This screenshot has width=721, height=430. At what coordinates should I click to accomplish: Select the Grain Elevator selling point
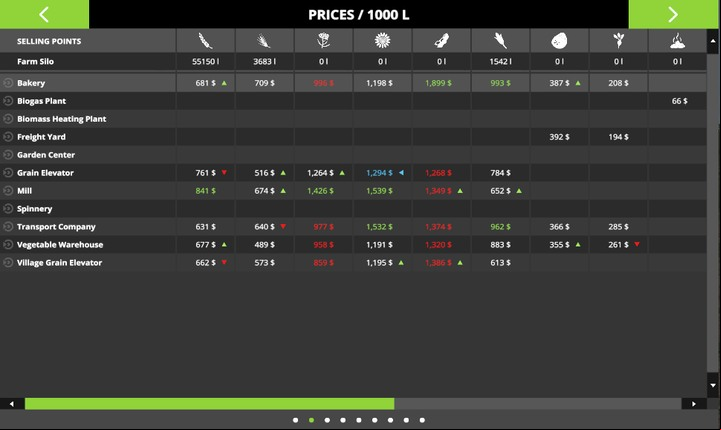(353, 172)
